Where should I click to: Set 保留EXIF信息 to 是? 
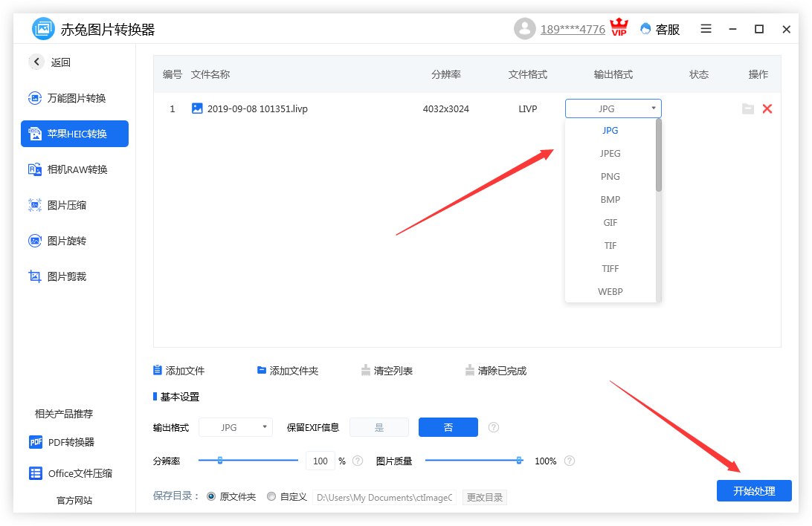(x=379, y=427)
